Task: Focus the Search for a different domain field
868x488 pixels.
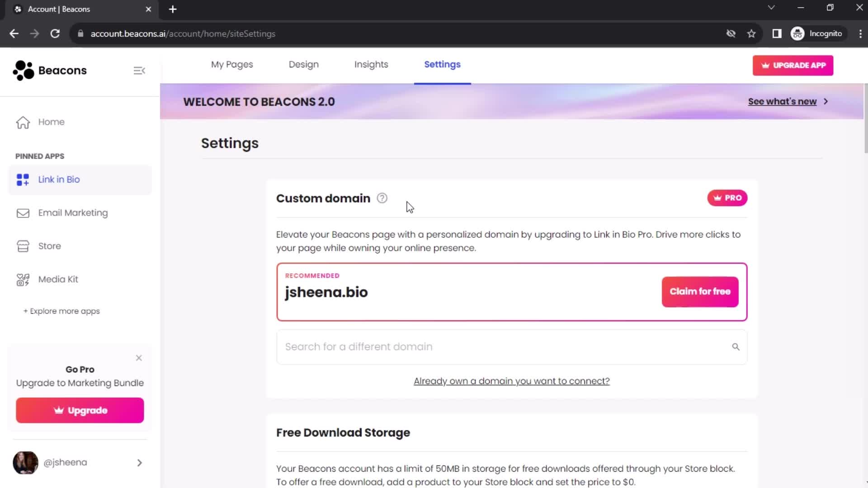Action: (512, 347)
